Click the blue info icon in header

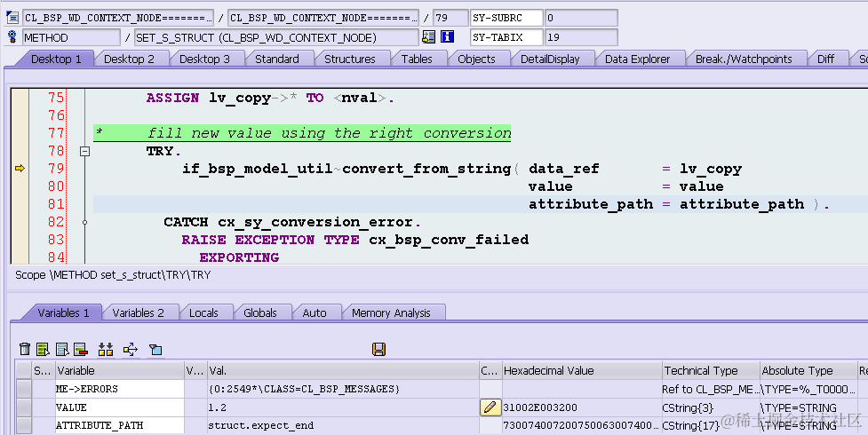[x=447, y=37]
